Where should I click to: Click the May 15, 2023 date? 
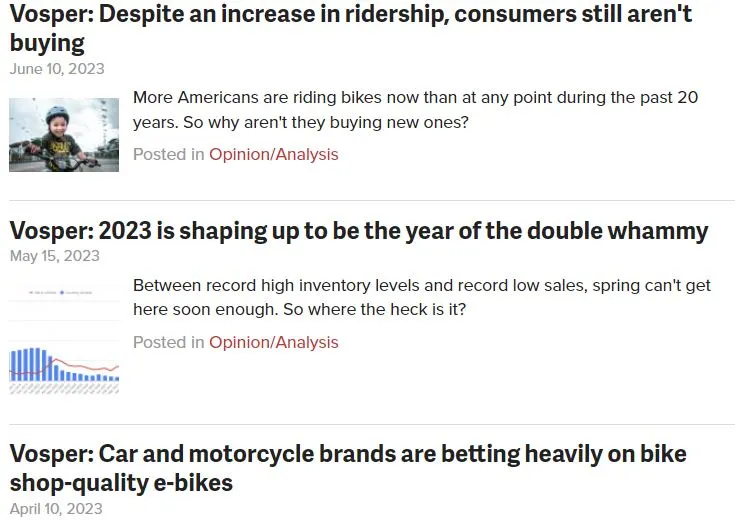pos(55,256)
